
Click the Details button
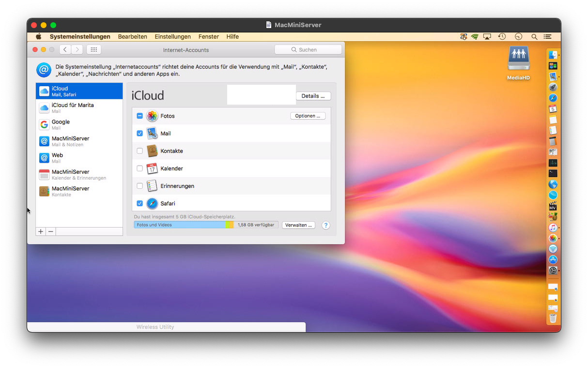click(x=313, y=96)
